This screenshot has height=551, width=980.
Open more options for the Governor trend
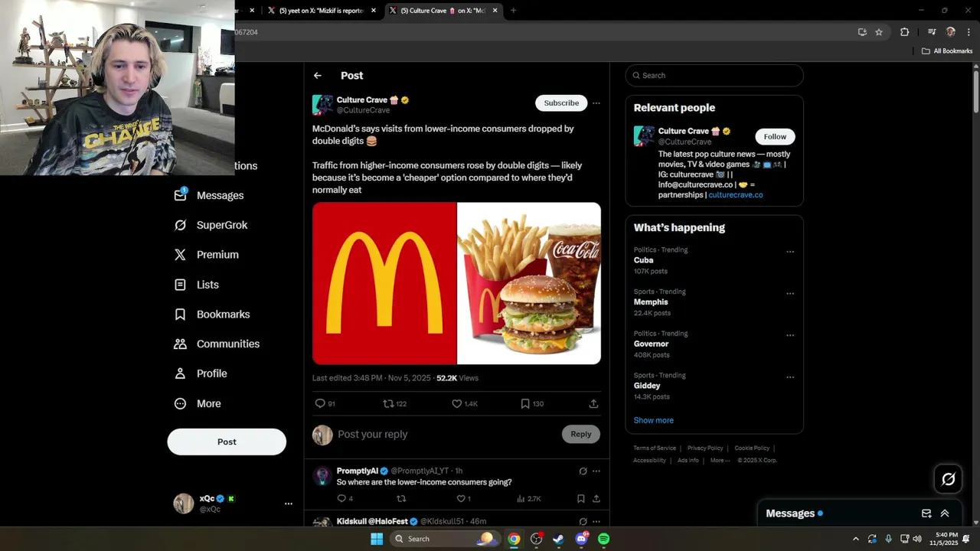[x=790, y=335]
